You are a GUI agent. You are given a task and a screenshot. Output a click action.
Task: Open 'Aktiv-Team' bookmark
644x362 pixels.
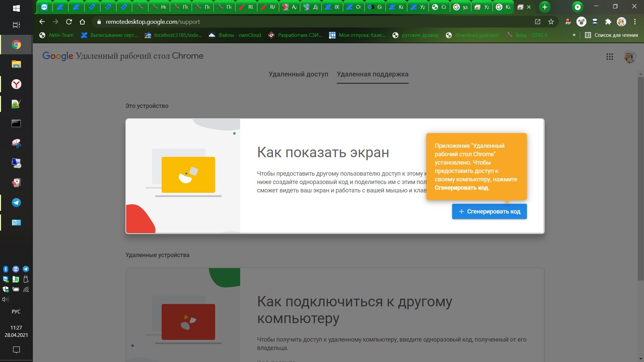coord(56,35)
